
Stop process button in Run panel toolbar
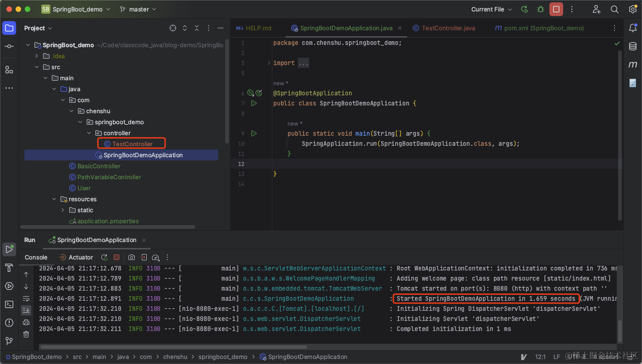pyautogui.click(x=116, y=258)
